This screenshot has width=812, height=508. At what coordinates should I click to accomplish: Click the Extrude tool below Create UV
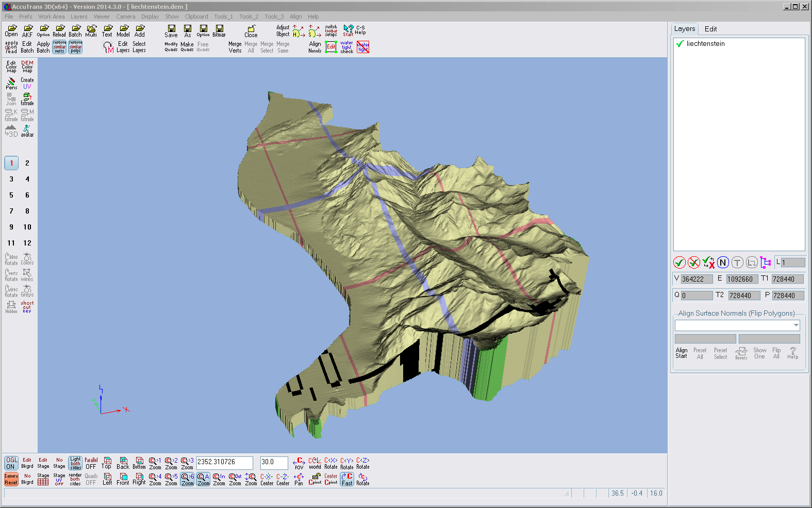[x=27, y=99]
